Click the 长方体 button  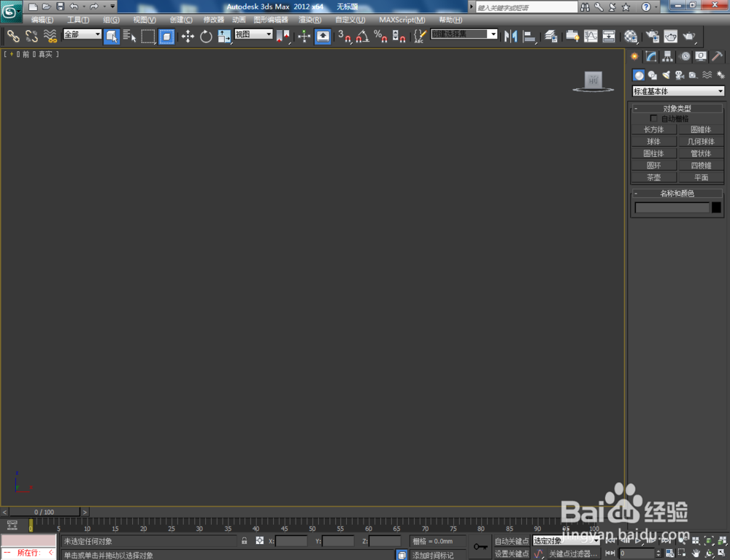(x=653, y=129)
